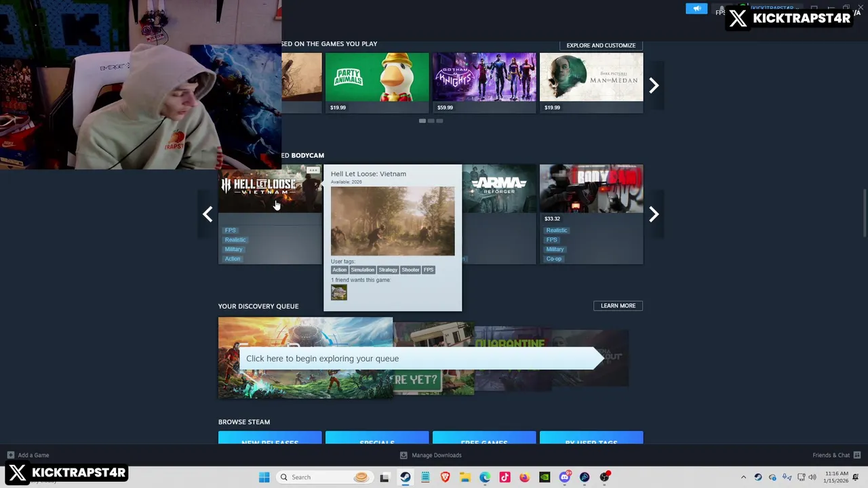Click the Add a Game plus icon
868x488 pixels.
pos(10,455)
